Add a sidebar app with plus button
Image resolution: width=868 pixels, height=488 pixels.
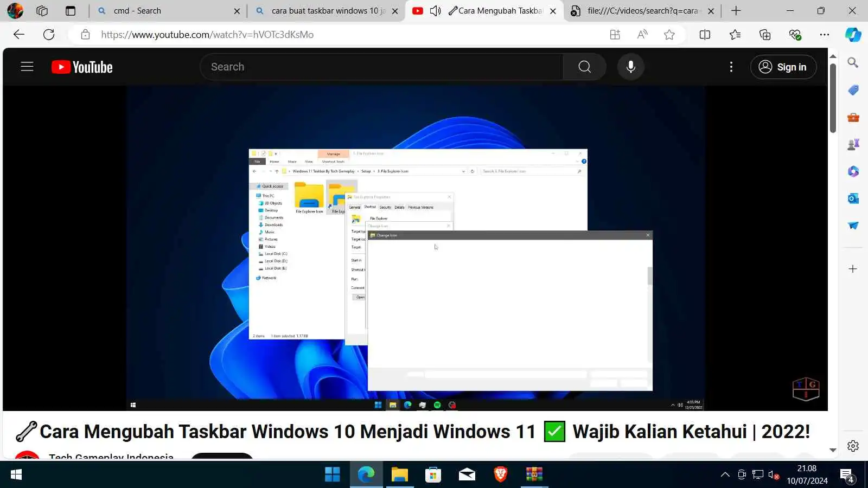pos(853,269)
